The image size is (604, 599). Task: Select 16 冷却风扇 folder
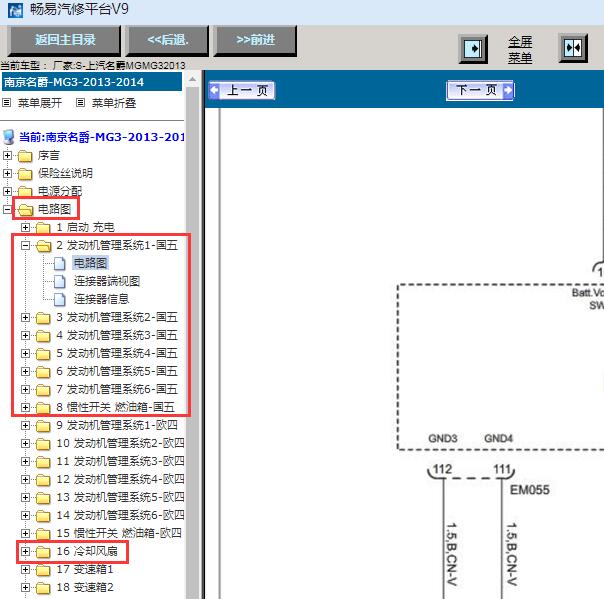coord(87,551)
